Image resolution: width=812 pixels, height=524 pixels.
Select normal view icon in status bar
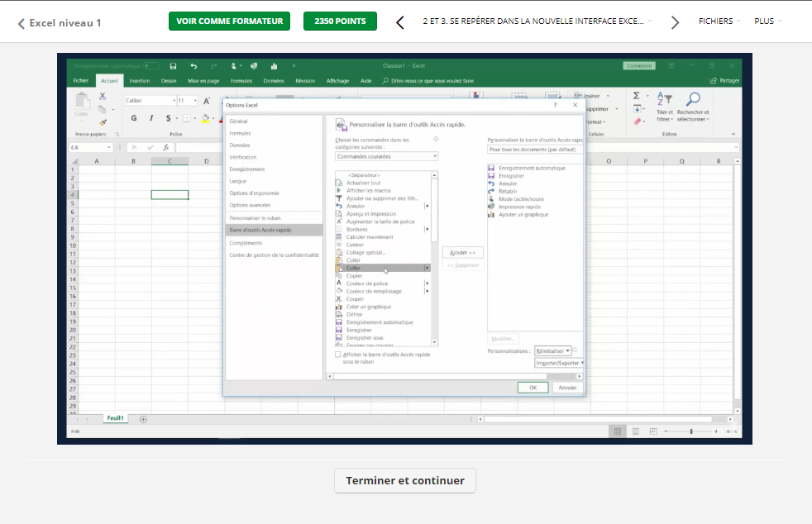(618, 431)
